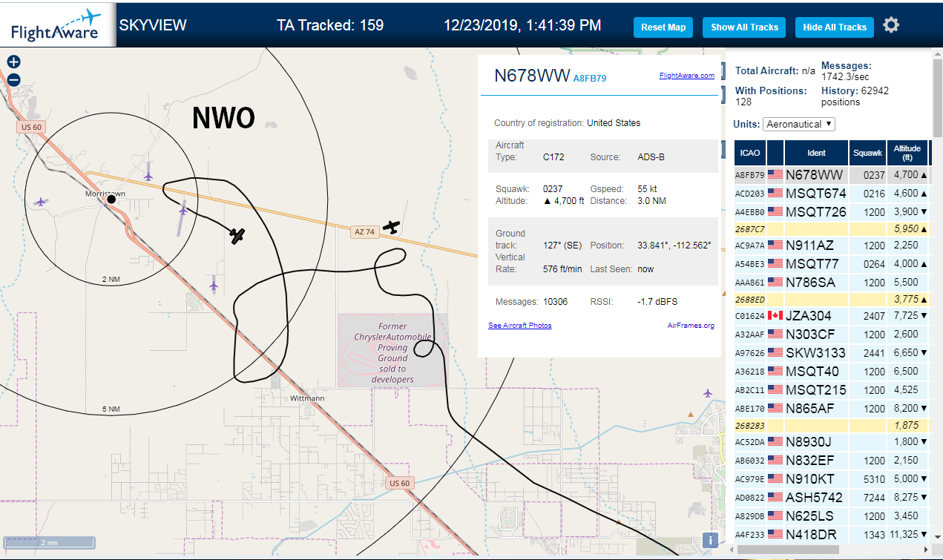Select the N418DR aircraft row
This screenshot has width=943, height=560.
(831, 534)
